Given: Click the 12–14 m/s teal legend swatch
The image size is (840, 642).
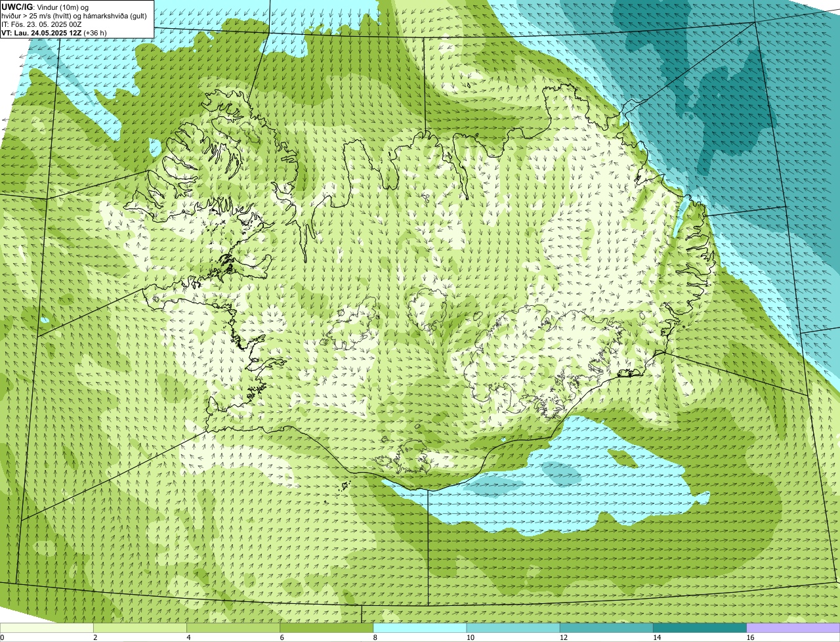Looking at the screenshot, I should tap(606, 628).
